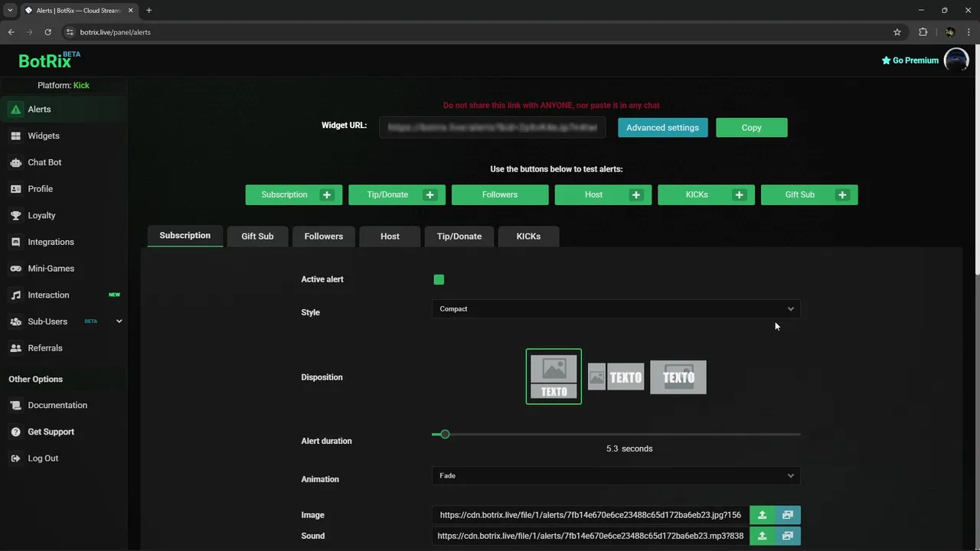Switch to the KICKs settings tab
Image resolution: width=980 pixels, height=551 pixels.
coord(528,236)
